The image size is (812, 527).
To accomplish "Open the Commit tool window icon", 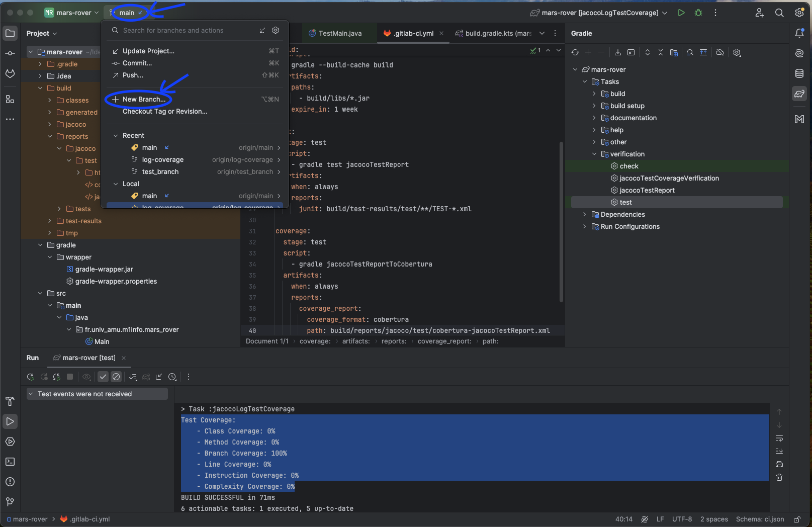I will (10, 53).
